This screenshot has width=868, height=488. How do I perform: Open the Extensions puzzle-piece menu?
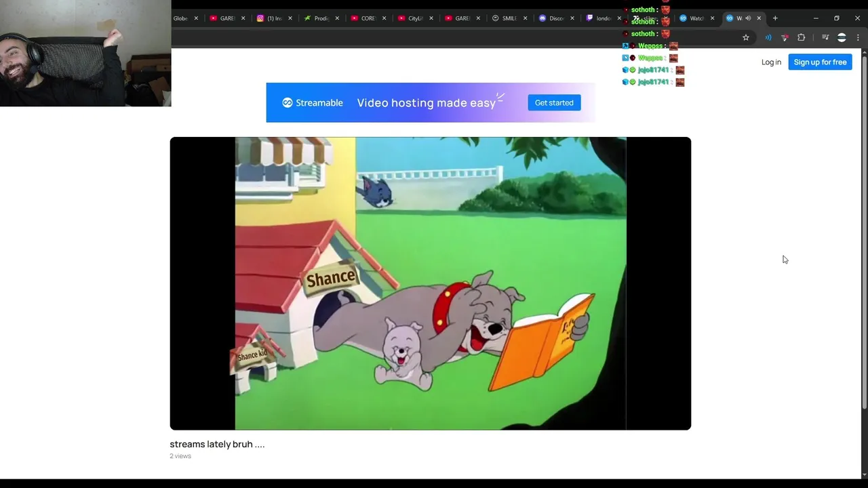tap(802, 38)
